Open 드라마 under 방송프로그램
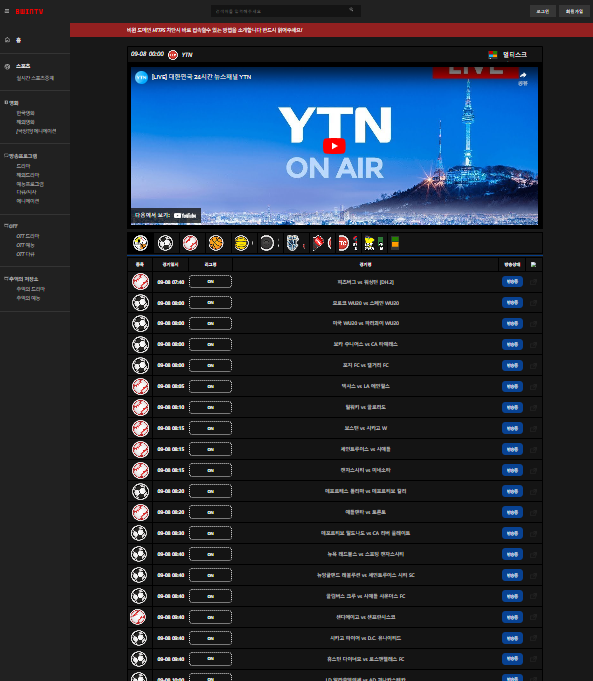This screenshot has width=593, height=681. (23, 166)
